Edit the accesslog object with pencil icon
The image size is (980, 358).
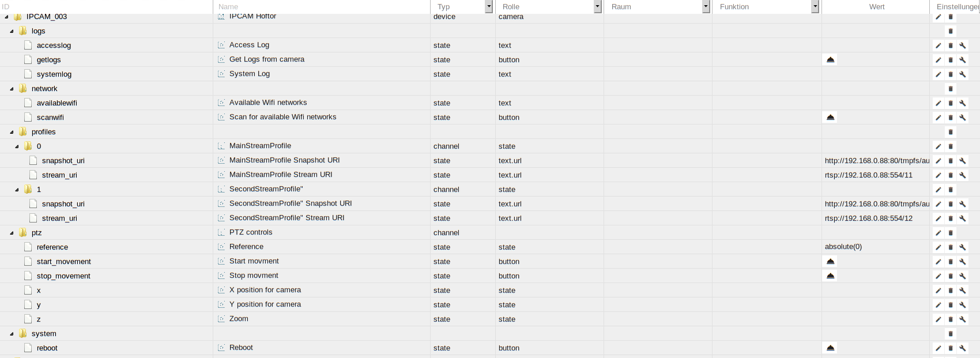938,46
